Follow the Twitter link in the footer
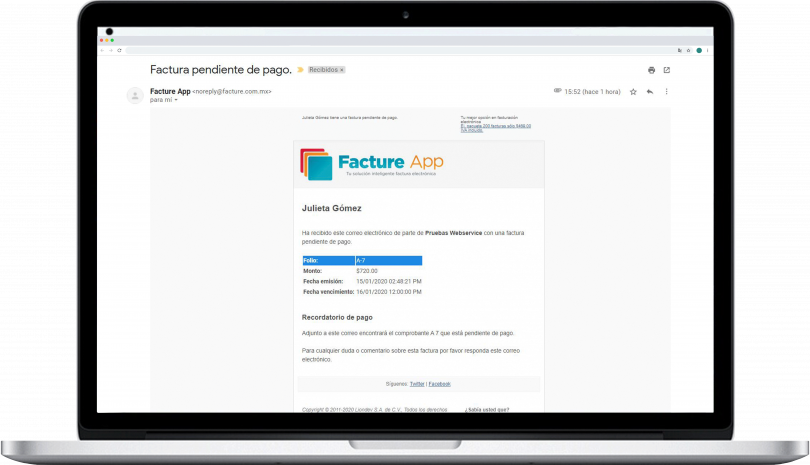The width and height of the screenshot is (810, 465). click(x=417, y=384)
